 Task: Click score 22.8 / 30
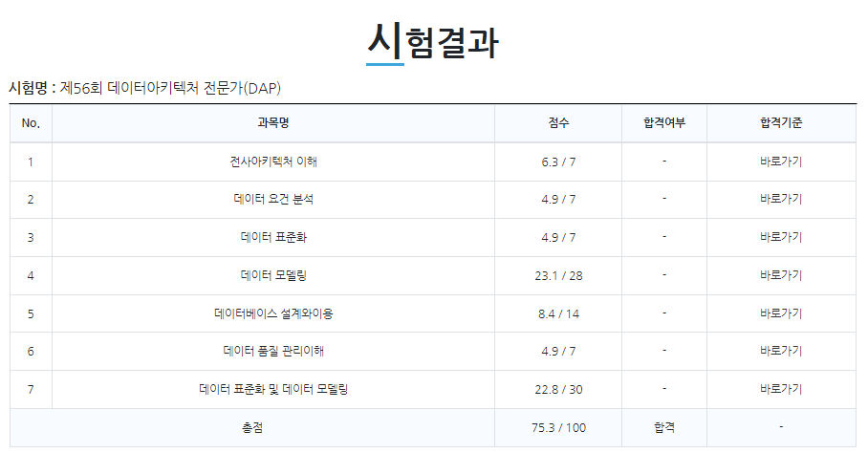[x=558, y=389]
